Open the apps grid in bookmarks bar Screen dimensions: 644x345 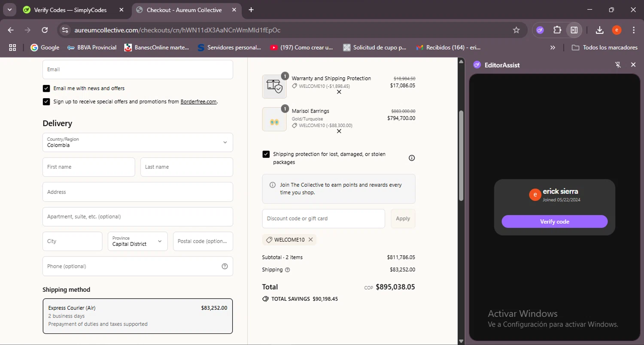pos(12,48)
